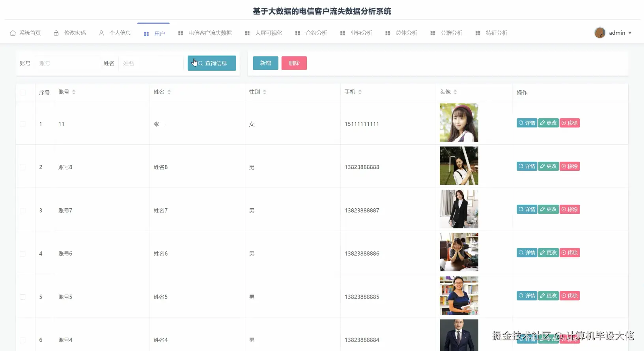The width and height of the screenshot is (644, 351).
Task: Open 分群分析 menu item
Action: coord(446,33)
